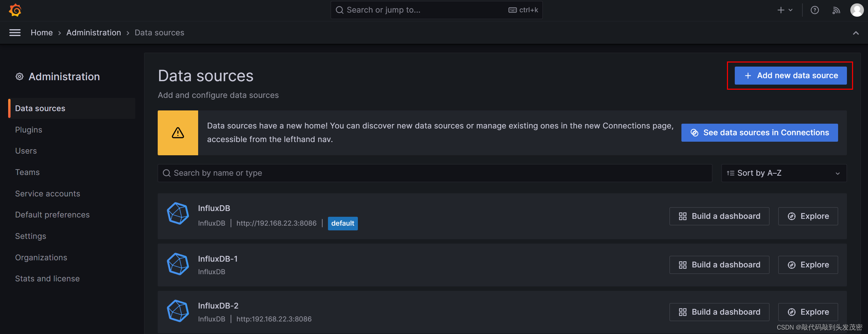Explore the InfluxDB-2 data source

(x=808, y=312)
